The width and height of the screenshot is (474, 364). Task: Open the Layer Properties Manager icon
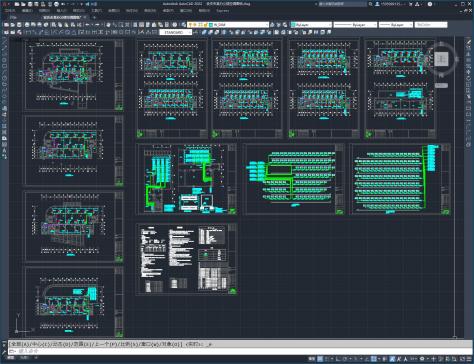coord(184,25)
